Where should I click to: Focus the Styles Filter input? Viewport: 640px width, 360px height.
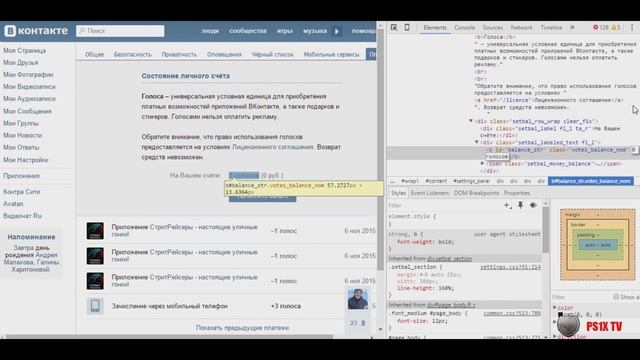(445, 205)
